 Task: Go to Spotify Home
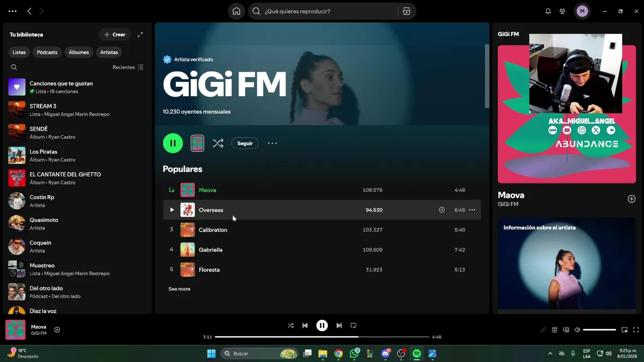(236, 11)
